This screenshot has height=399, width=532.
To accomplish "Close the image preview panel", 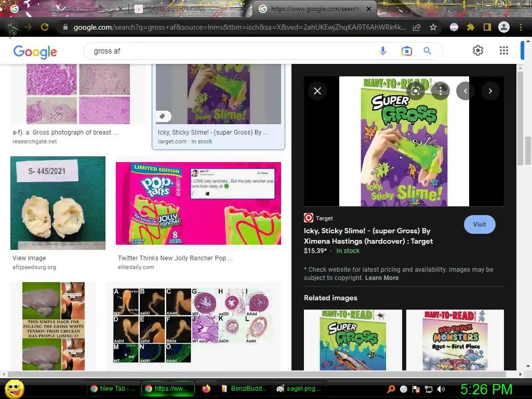I will 317,91.
